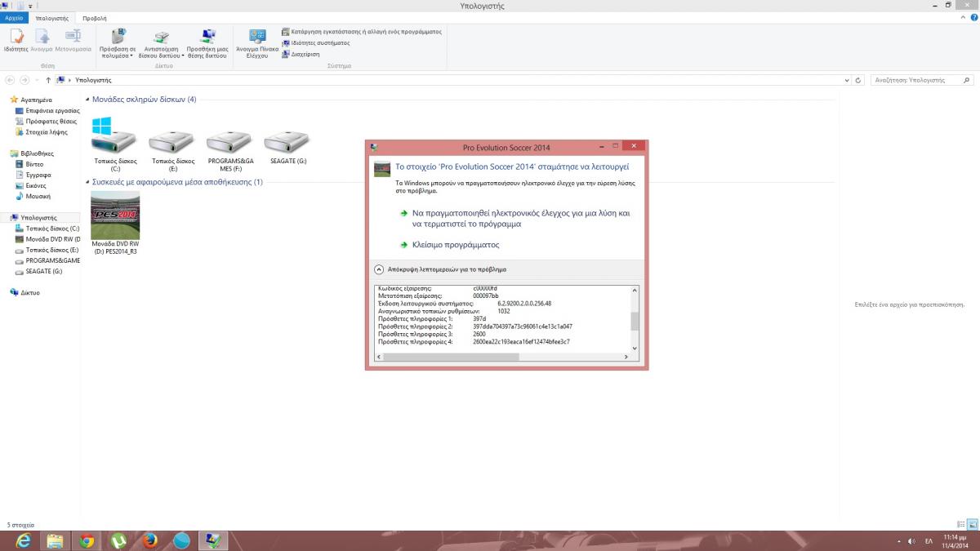The image size is (980, 551).
Task: Click scroll left arrow in details box
Action: tap(378, 357)
